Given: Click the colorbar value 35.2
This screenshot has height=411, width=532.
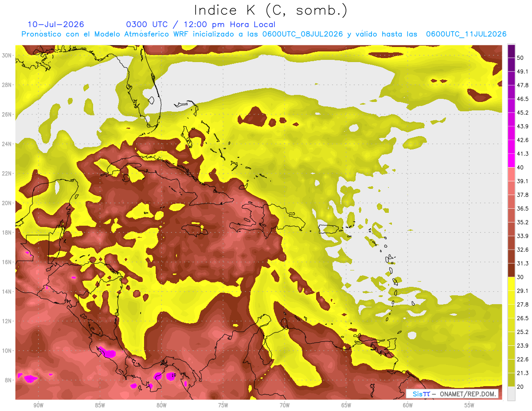Looking at the screenshot, I should tap(523, 222).
